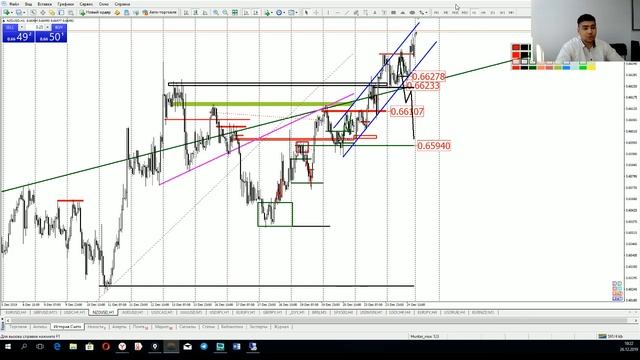The image size is (640, 360).
Task: Open Telegram from the Windows taskbar
Action: (204, 347)
